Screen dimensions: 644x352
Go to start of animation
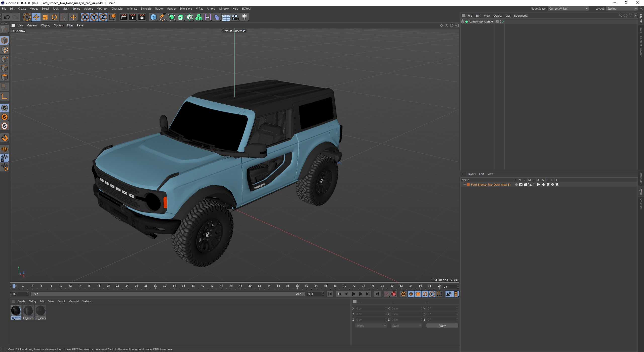tap(330, 294)
